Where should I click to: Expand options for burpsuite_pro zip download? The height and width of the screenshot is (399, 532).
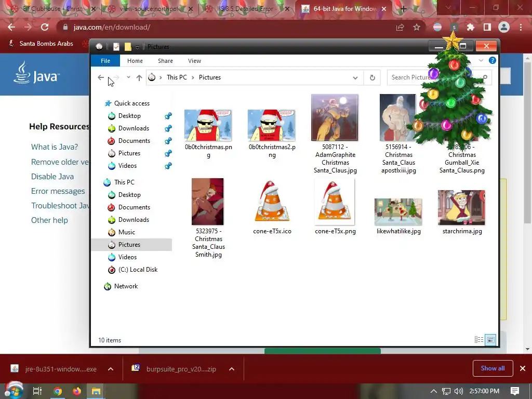pyautogui.click(x=231, y=369)
